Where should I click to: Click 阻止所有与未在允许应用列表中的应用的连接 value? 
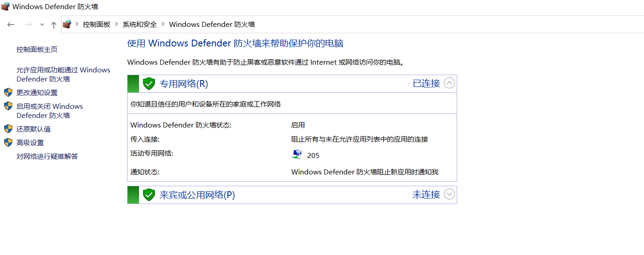click(x=360, y=139)
